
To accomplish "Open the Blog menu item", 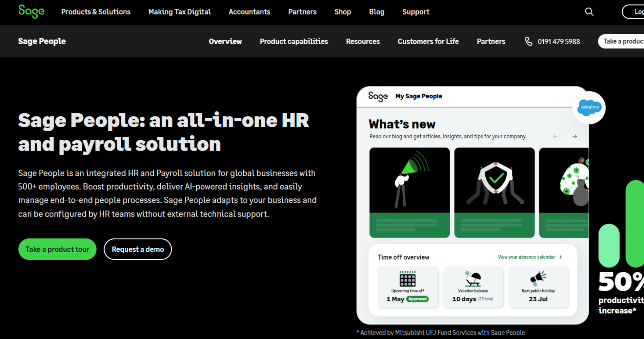I will click(377, 12).
